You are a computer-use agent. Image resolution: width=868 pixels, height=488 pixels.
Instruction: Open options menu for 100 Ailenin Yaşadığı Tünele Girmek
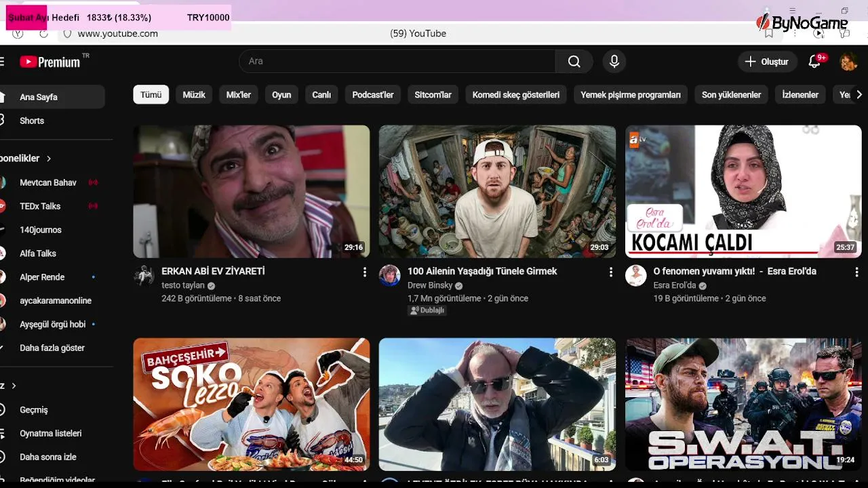611,272
